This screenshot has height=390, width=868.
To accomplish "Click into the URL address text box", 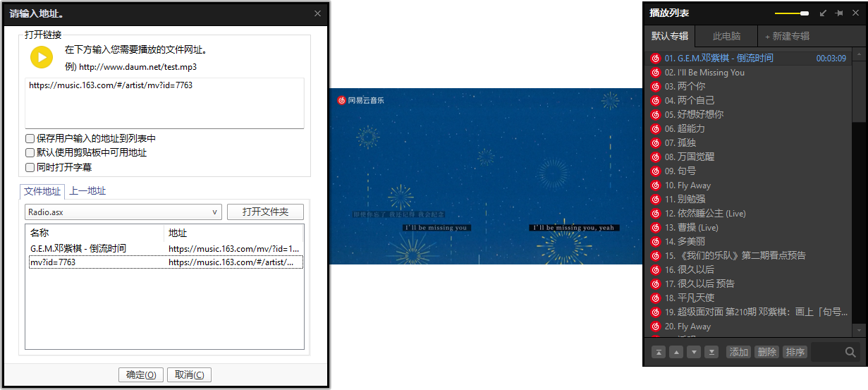I will pyautogui.click(x=164, y=103).
